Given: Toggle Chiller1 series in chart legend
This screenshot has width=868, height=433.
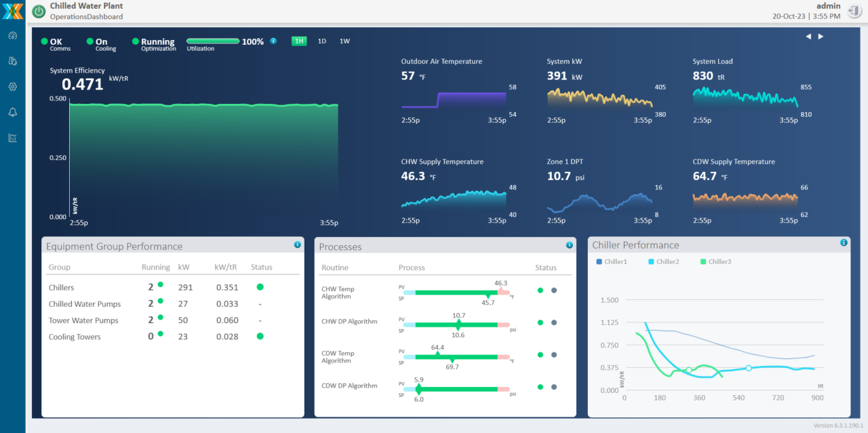Looking at the screenshot, I should (612, 262).
